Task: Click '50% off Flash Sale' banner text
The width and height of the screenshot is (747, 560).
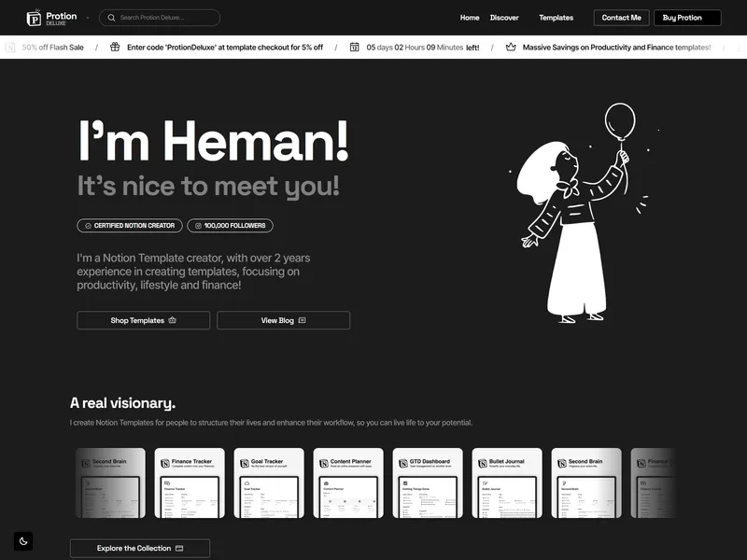Action: click(x=53, y=48)
